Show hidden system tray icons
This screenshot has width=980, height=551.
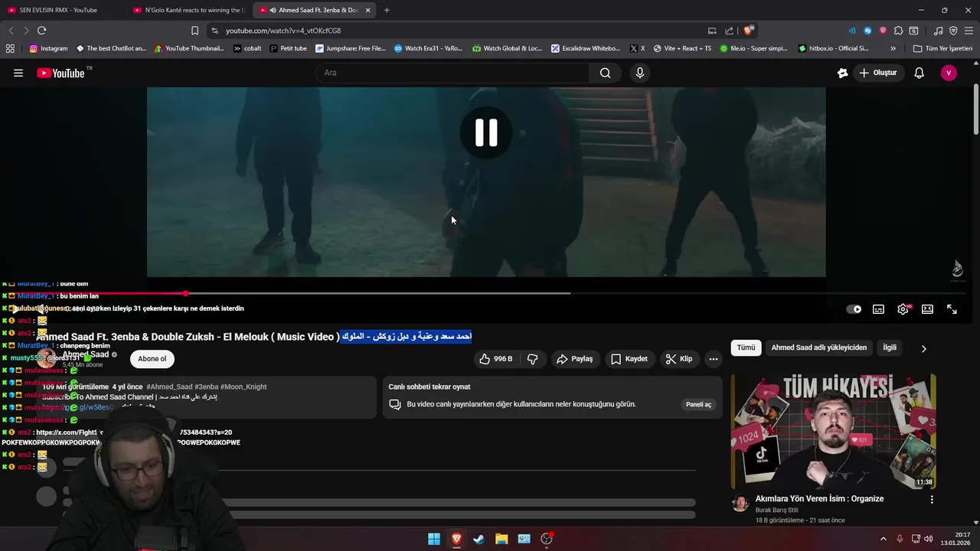tap(883, 539)
